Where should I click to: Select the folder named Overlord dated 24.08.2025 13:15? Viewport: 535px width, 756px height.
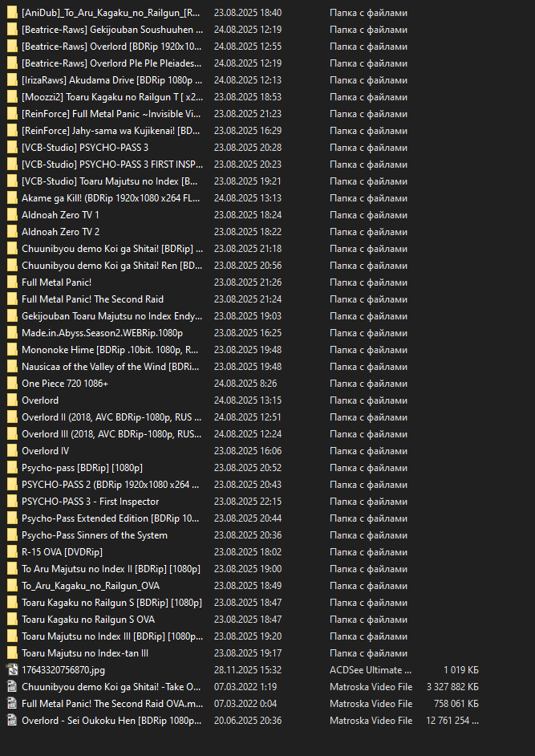coord(40,400)
